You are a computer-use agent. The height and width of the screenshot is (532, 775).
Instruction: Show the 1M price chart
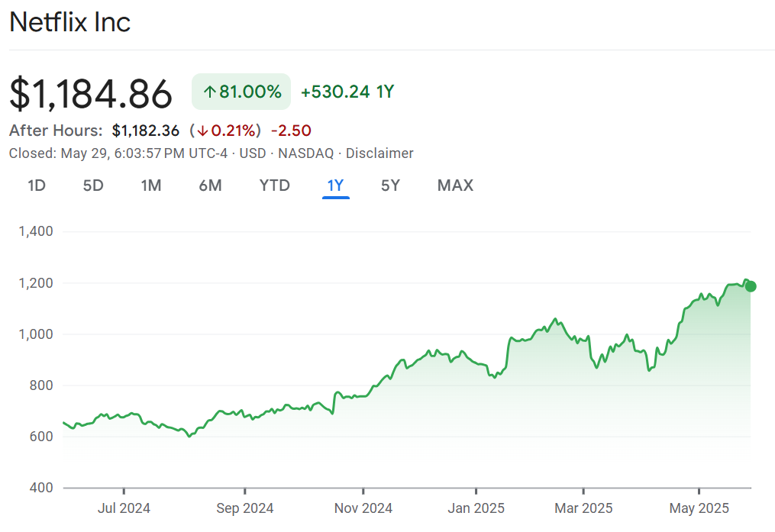click(151, 185)
